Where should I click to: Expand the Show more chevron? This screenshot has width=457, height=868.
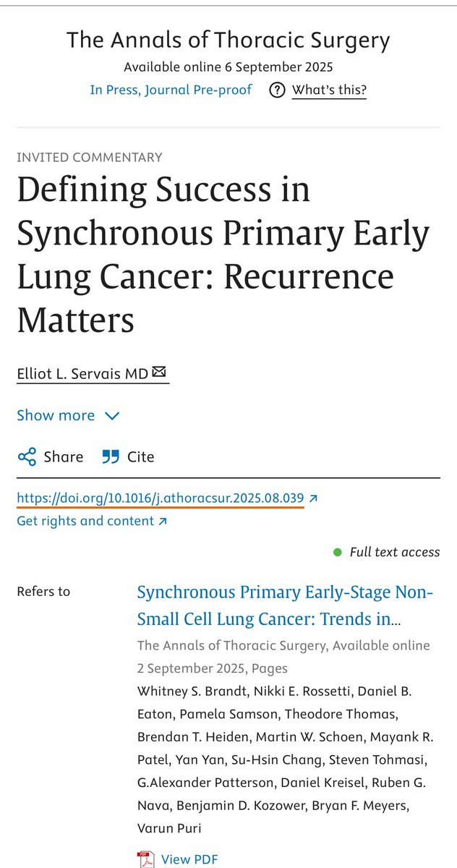(x=111, y=416)
